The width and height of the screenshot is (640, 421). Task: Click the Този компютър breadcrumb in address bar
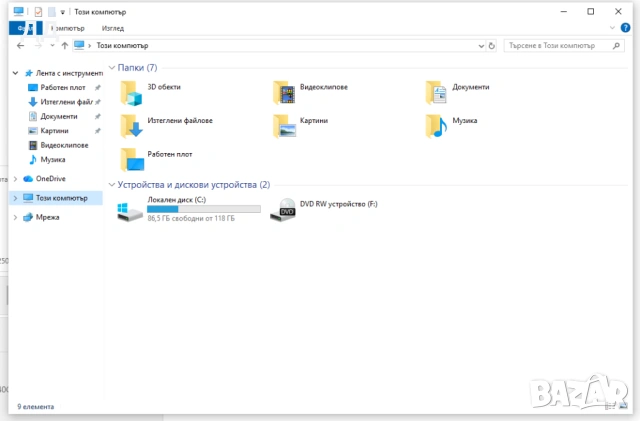tap(122, 46)
